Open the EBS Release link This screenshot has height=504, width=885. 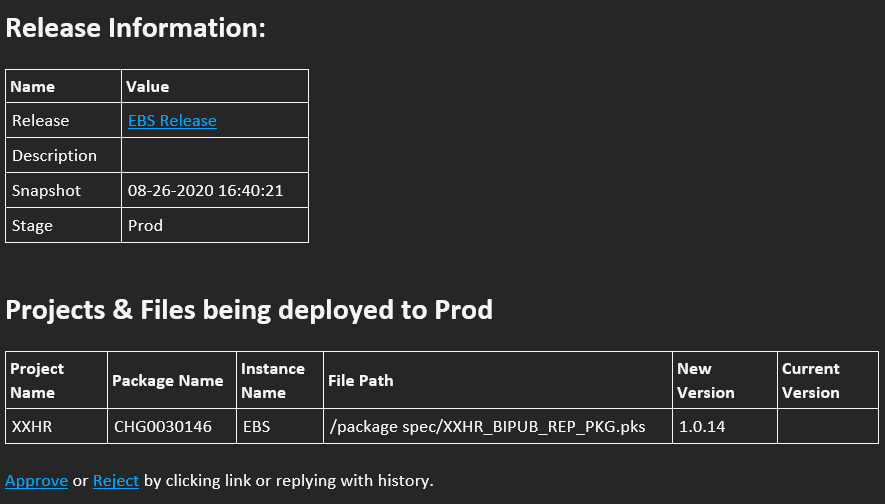point(172,121)
